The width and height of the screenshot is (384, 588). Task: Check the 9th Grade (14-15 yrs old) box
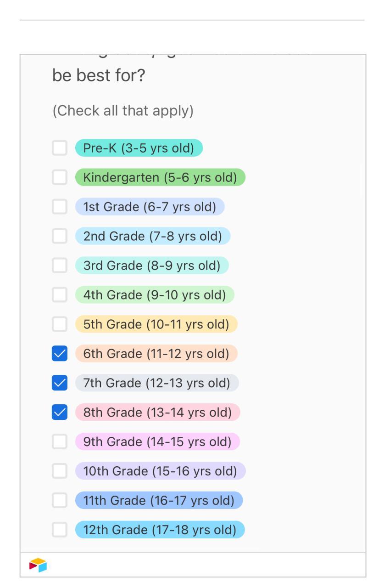point(60,442)
